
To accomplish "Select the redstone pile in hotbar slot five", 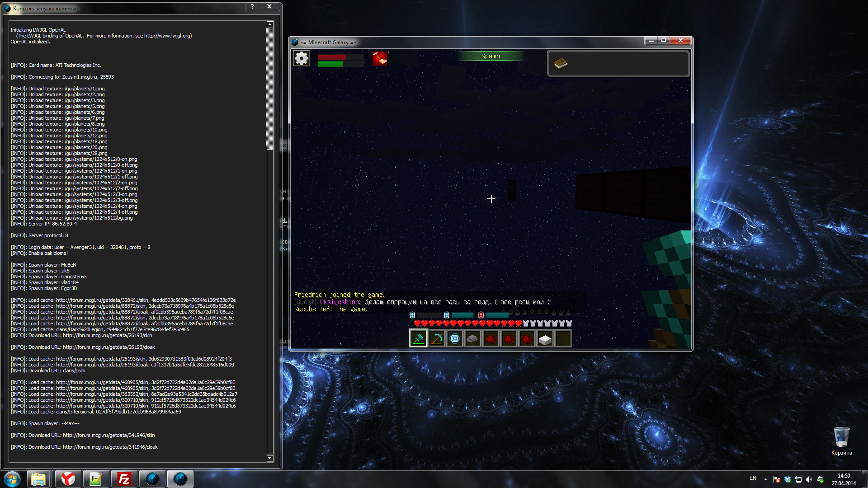I will [x=491, y=338].
